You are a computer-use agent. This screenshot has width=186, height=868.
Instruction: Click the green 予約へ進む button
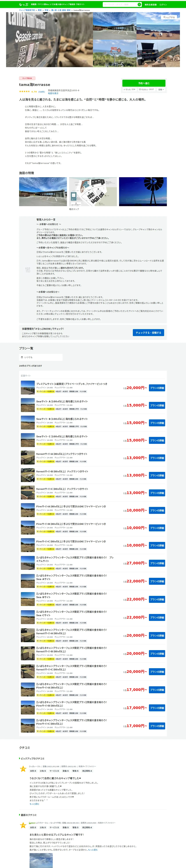144,83
